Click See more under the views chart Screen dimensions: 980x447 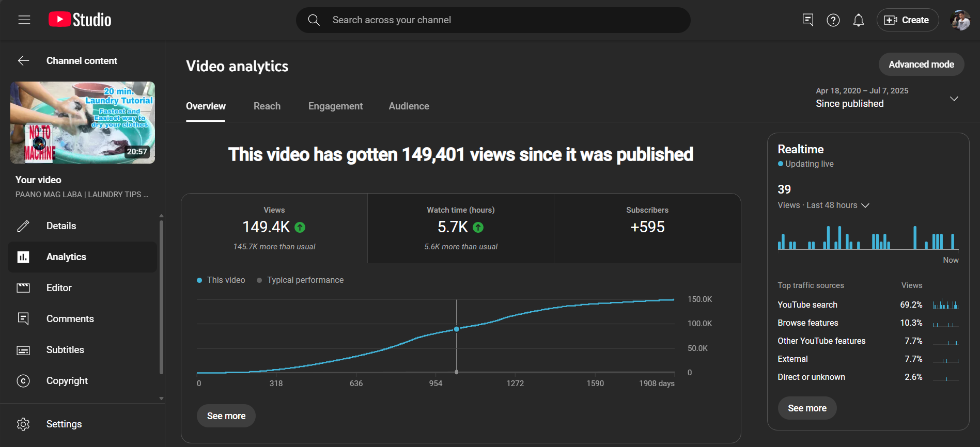click(226, 416)
